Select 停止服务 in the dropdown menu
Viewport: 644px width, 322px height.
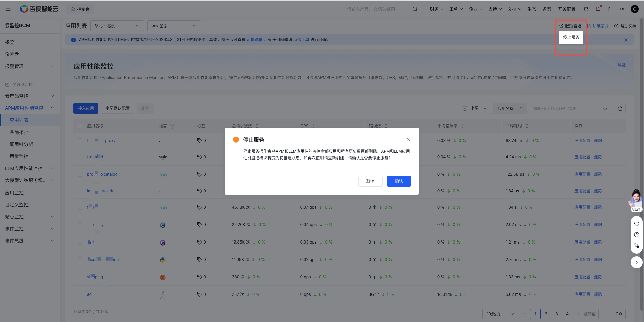(x=571, y=37)
